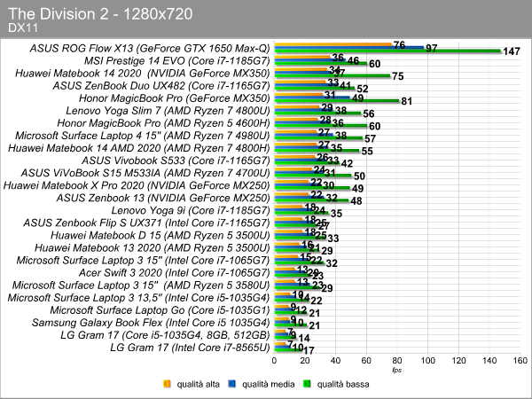Screen dimensions: 532x399
Task: Select Huawei Matebook X Pro 2020 label
Action: [x=137, y=185]
